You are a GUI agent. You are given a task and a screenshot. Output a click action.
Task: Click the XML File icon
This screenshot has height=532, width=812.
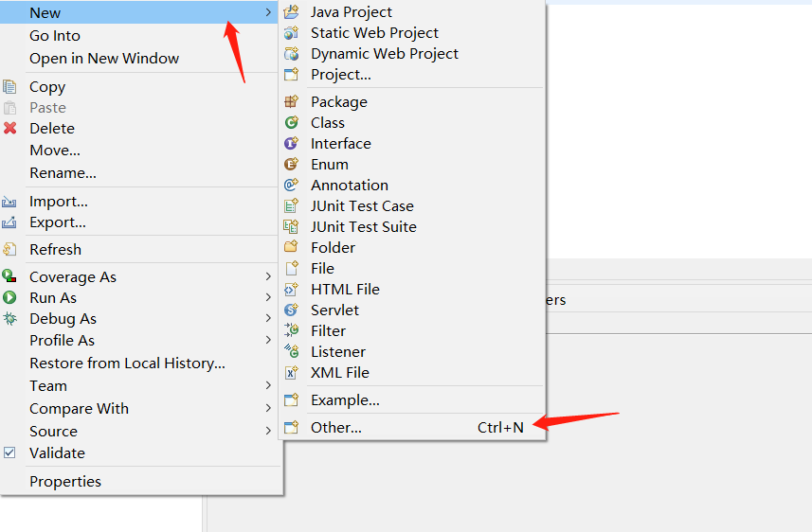pyautogui.click(x=292, y=373)
